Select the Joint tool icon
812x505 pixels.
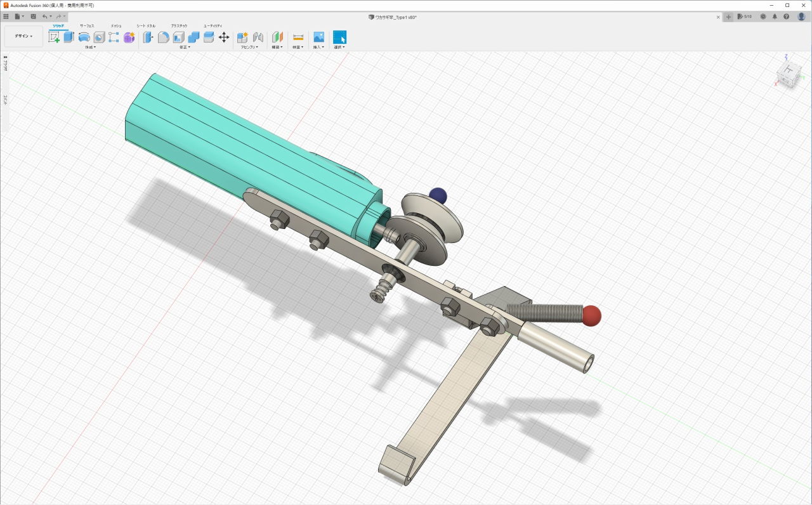[x=258, y=37]
